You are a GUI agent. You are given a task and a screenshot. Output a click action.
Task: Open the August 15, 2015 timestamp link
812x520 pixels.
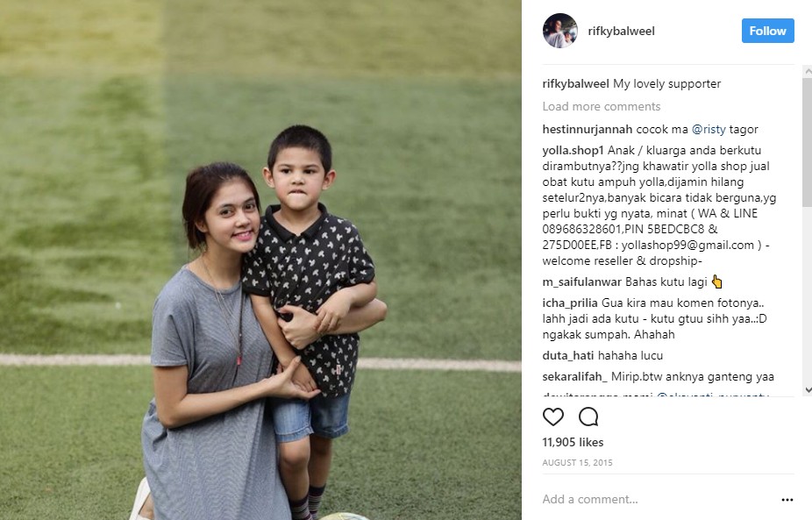(x=577, y=462)
